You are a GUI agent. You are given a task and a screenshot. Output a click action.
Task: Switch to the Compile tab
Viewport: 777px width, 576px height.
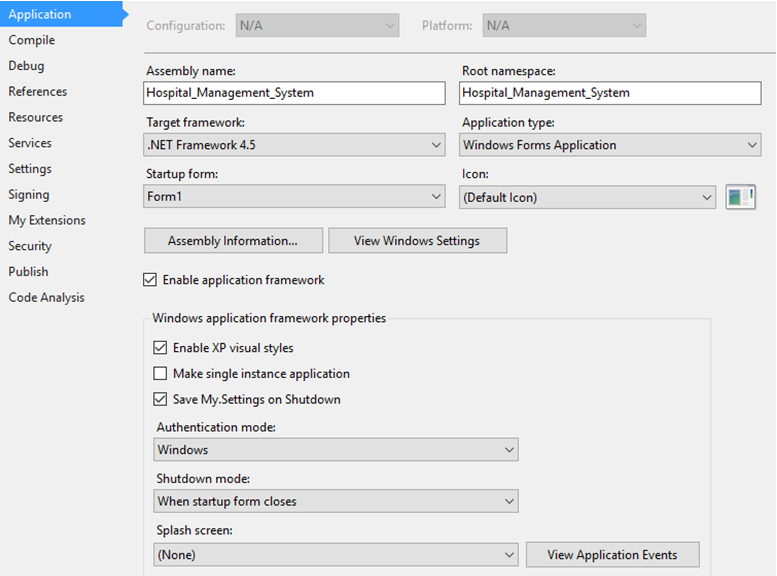[x=32, y=40]
